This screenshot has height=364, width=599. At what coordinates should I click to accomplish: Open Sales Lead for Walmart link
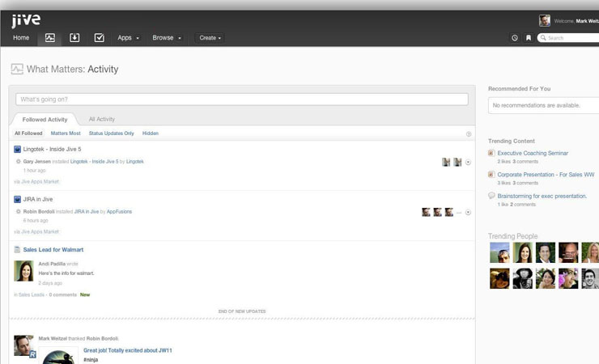click(x=53, y=250)
